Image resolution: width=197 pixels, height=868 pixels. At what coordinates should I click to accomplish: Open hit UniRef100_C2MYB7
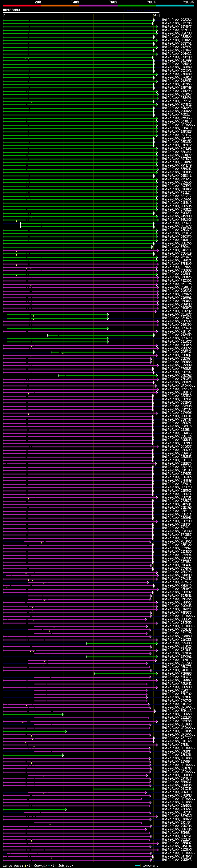177,410
